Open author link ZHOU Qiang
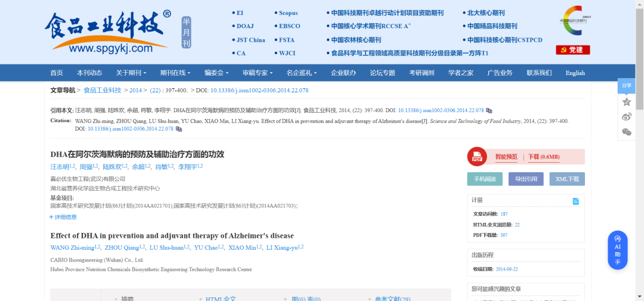 [122, 247]
